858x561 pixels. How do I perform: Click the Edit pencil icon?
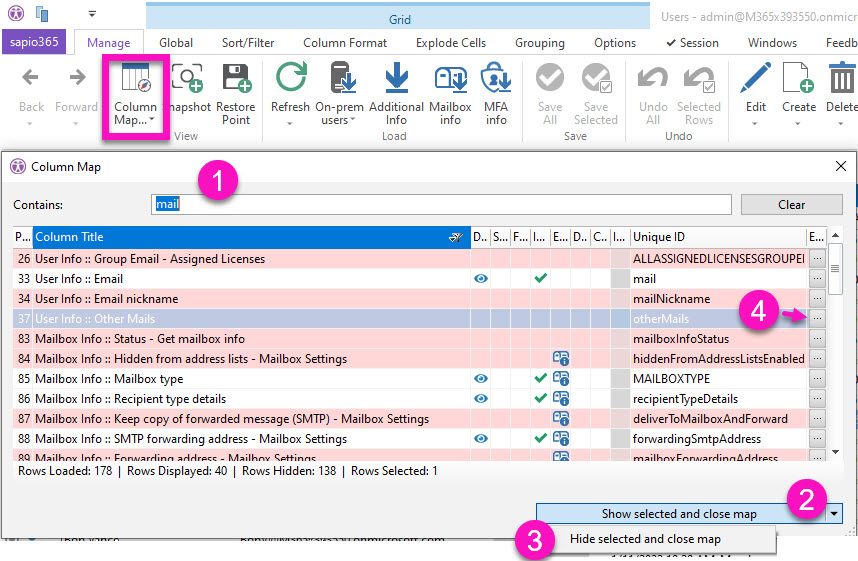[756, 77]
